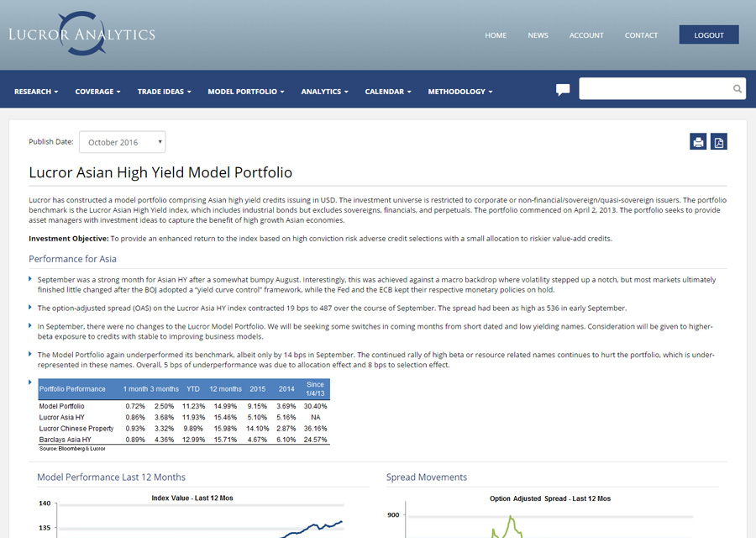Click the YTD column header

(193, 389)
